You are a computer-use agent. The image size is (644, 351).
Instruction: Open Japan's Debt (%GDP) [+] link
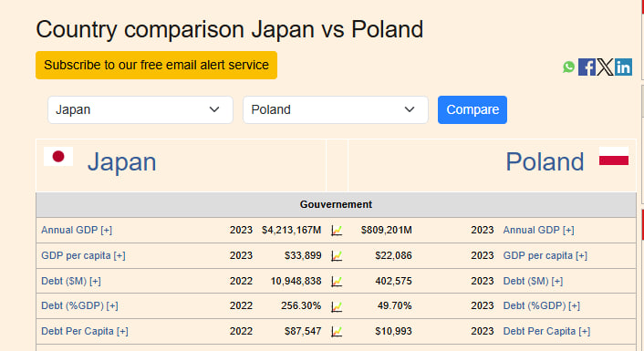(79, 305)
